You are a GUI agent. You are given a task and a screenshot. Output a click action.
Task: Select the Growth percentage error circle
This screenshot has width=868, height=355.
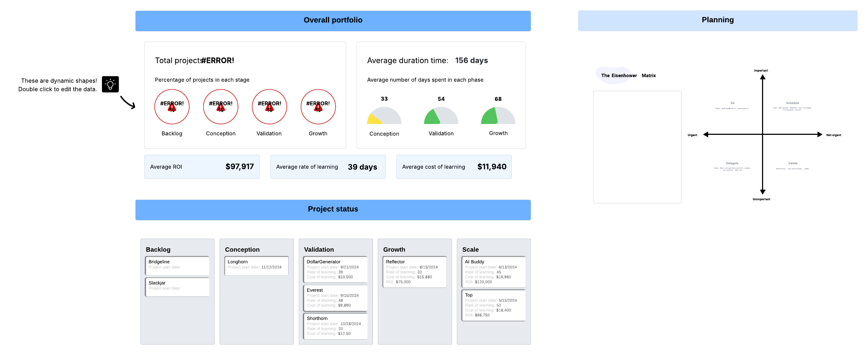click(318, 107)
